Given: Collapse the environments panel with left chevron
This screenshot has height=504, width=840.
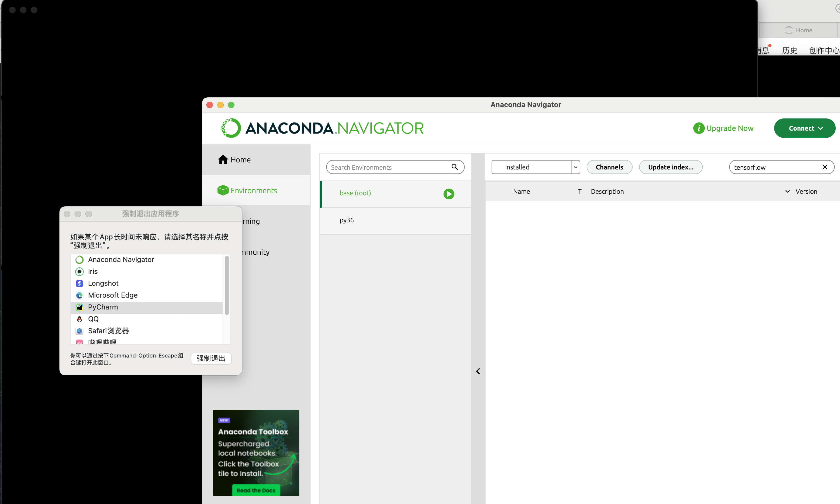Looking at the screenshot, I should pyautogui.click(x=478, y=371).
